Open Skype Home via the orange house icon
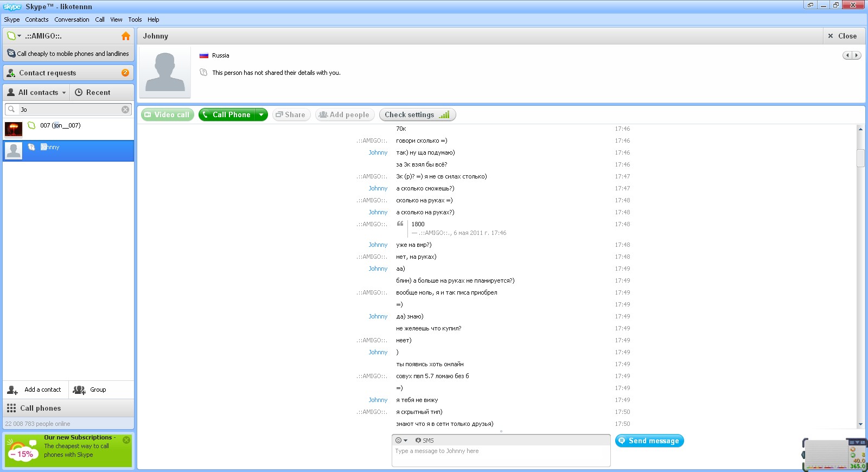Viewport: 868px width, 472px height. click(x=125, y=36)
